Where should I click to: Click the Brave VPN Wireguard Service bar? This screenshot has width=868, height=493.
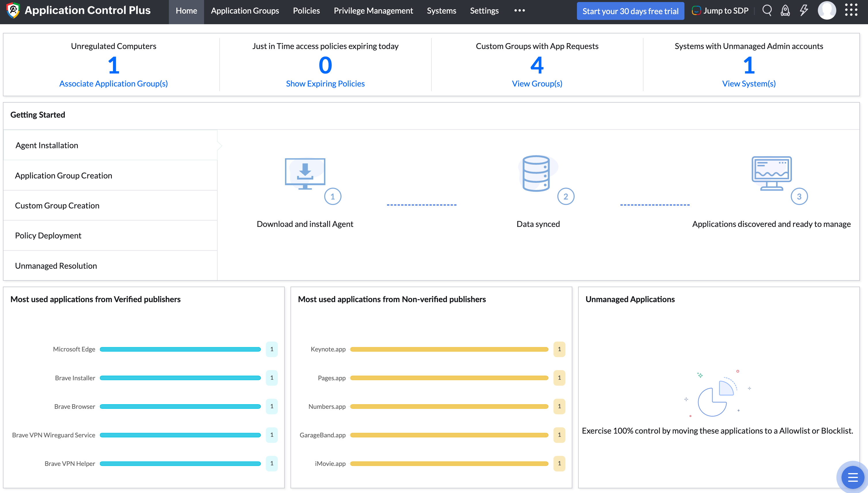coord(180,435)
